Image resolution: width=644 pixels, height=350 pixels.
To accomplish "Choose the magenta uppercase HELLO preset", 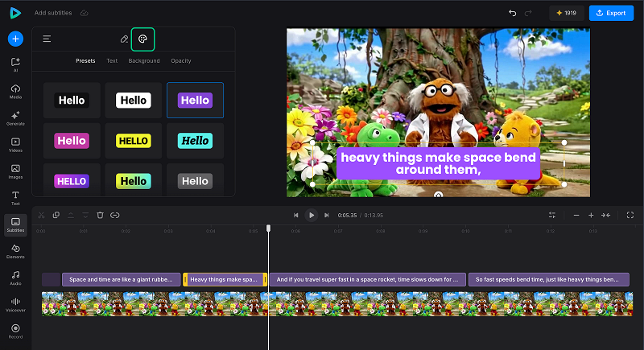I will pyautogui.click(x=72, y=180).
